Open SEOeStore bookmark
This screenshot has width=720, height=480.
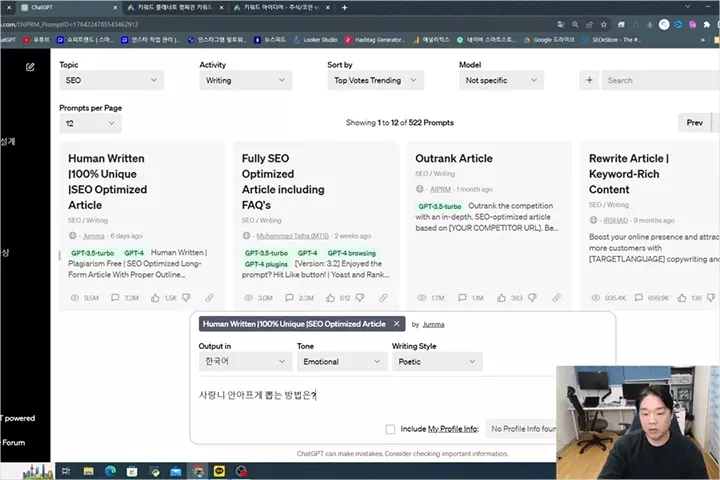pos(612,40)
